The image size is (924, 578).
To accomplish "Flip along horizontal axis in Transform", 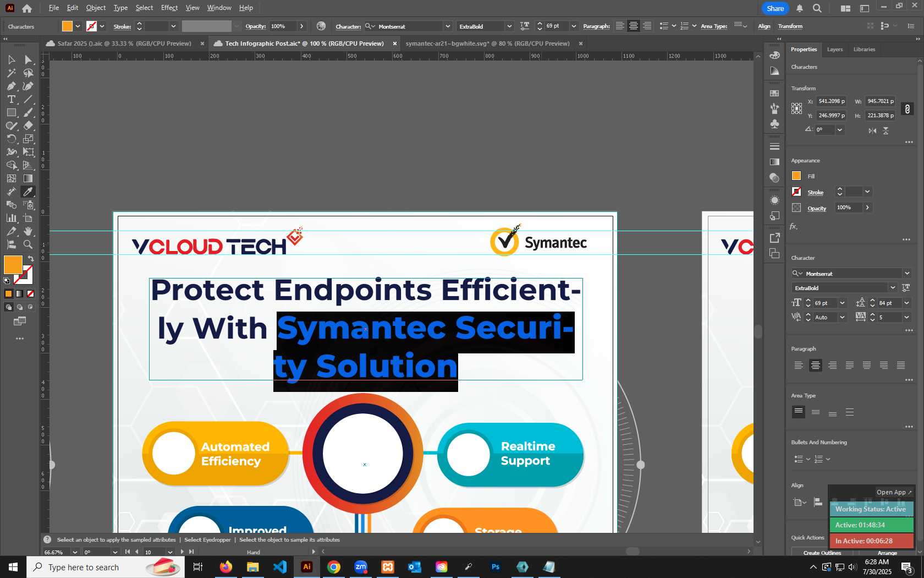I will click(x=872, y=130).
